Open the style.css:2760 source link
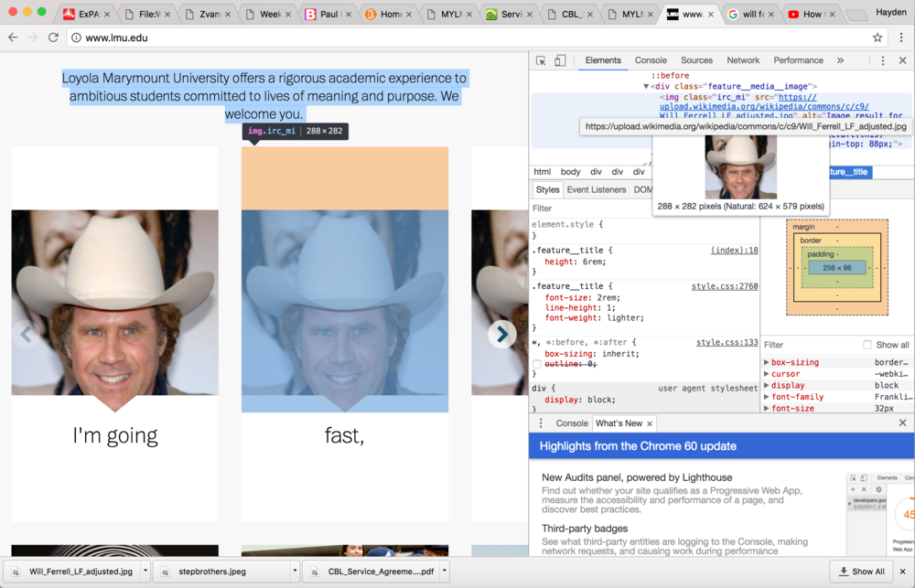 (x=725, y=286)
